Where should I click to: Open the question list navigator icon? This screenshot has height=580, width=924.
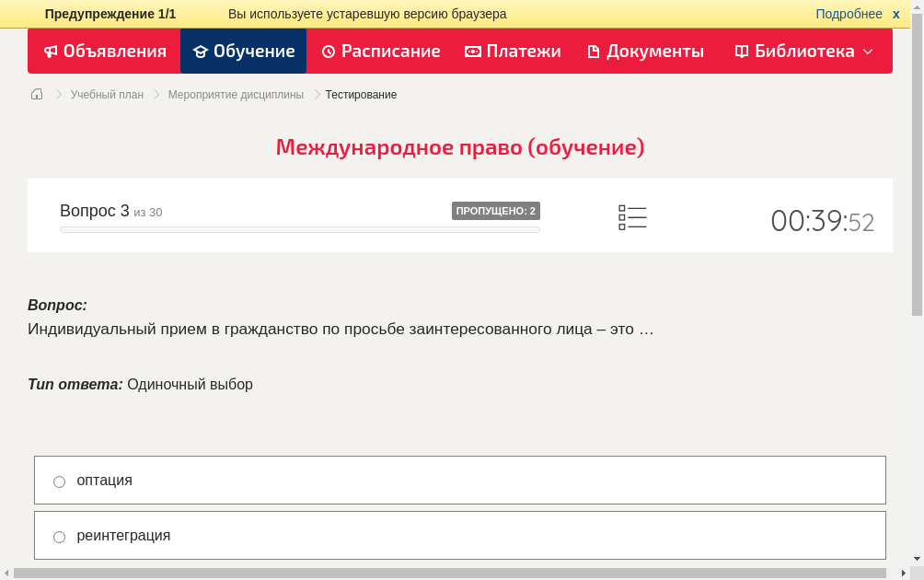pos(632,216)
